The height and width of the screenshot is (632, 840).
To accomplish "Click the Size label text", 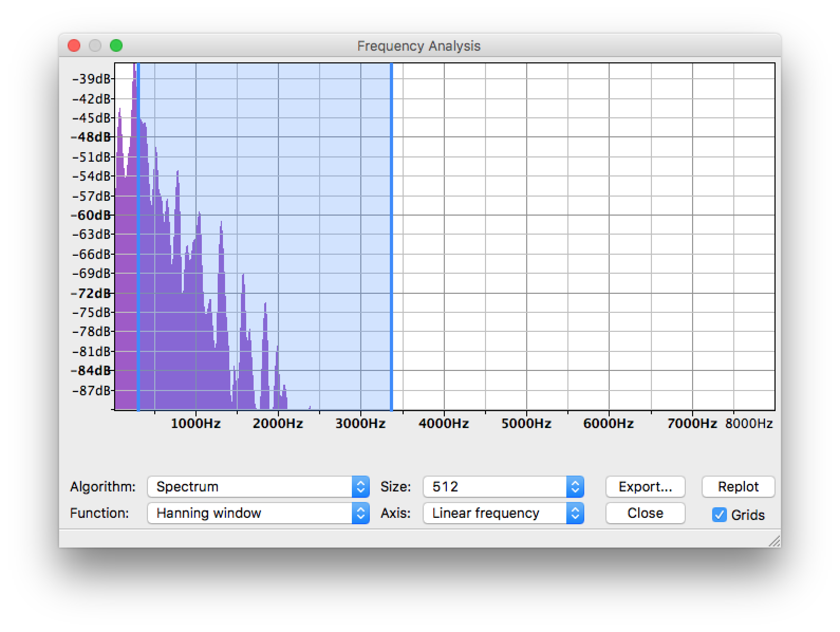I will click(396, 487).
